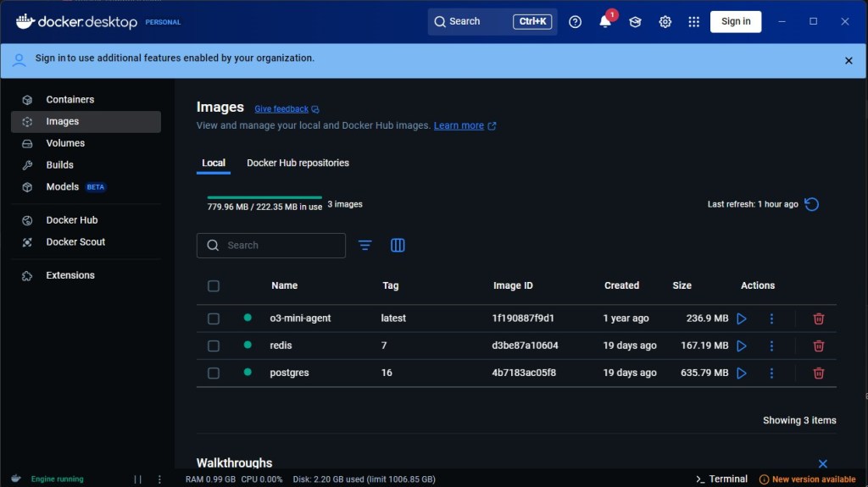Check the postgres row checkbox
Image resolution: width=868 pixels, height=487 pixels.
(x=213, y=373)
